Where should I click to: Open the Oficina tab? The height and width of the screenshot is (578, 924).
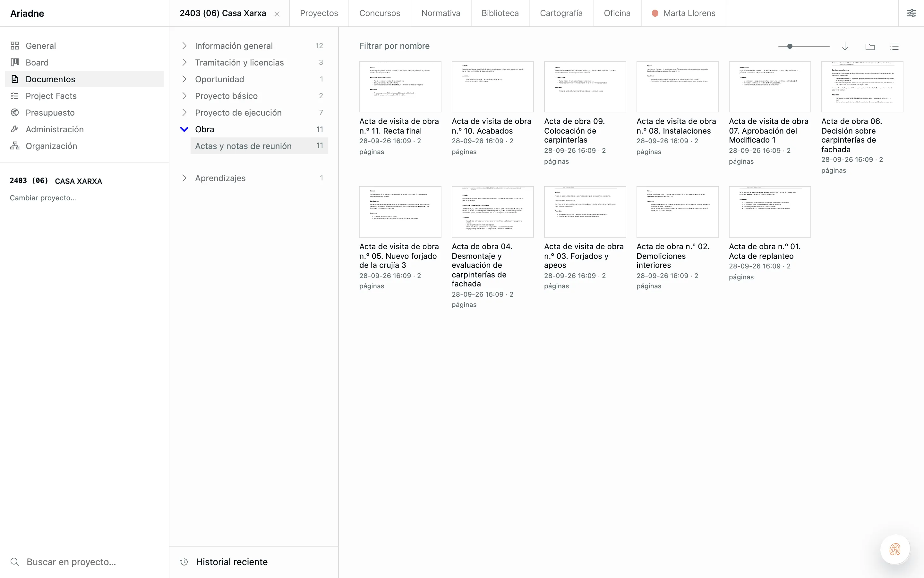coord(617,13)
